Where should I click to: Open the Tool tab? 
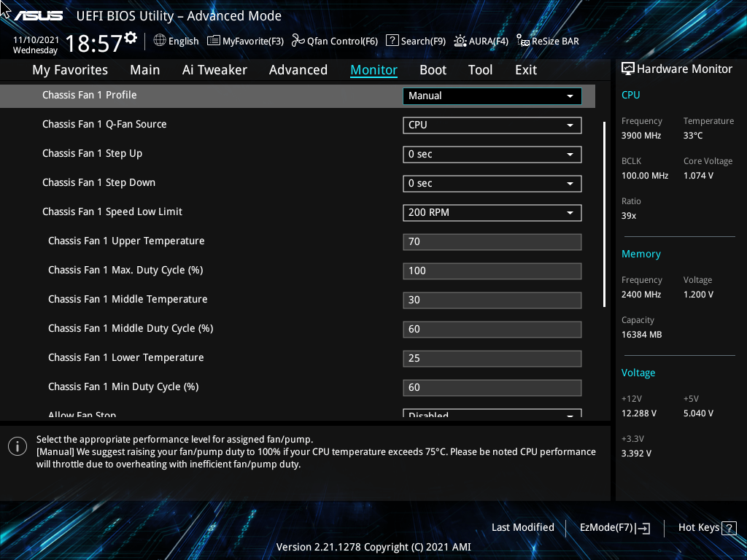point(480,70)
